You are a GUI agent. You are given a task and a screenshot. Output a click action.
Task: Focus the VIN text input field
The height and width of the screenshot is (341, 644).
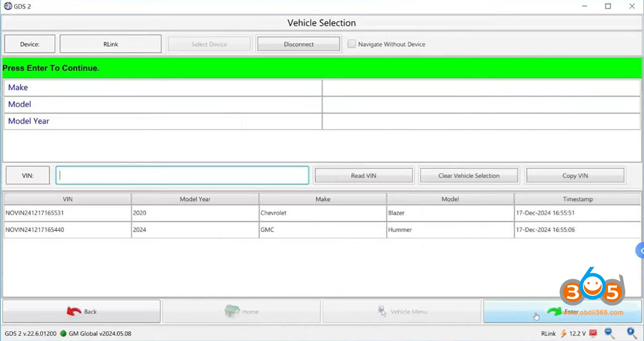(x=182, y=175)
